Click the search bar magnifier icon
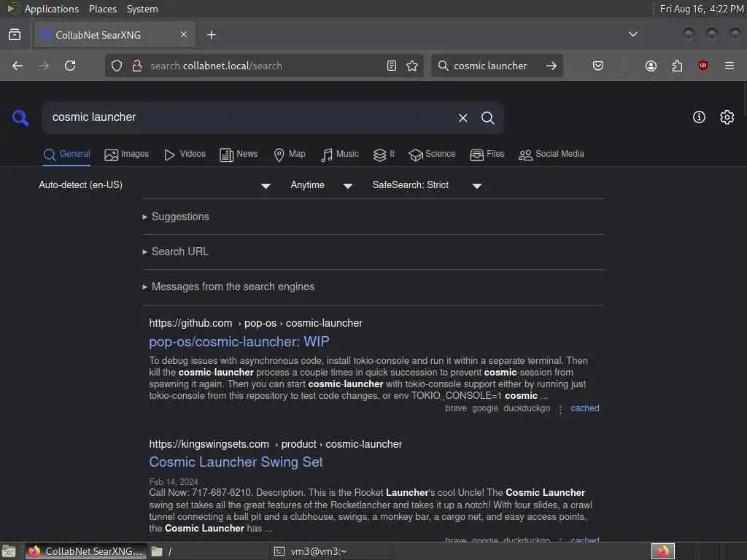 click(x=443, y=66)
